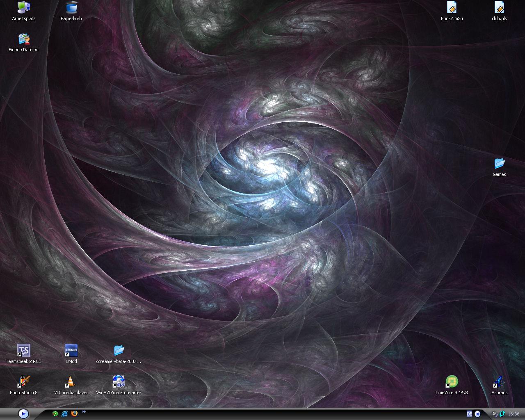Image resolution: width=525 pixels, height=420 pixels.
Task: Expand the quick launch overflow chevron
Action: click(x=84, y=412)
